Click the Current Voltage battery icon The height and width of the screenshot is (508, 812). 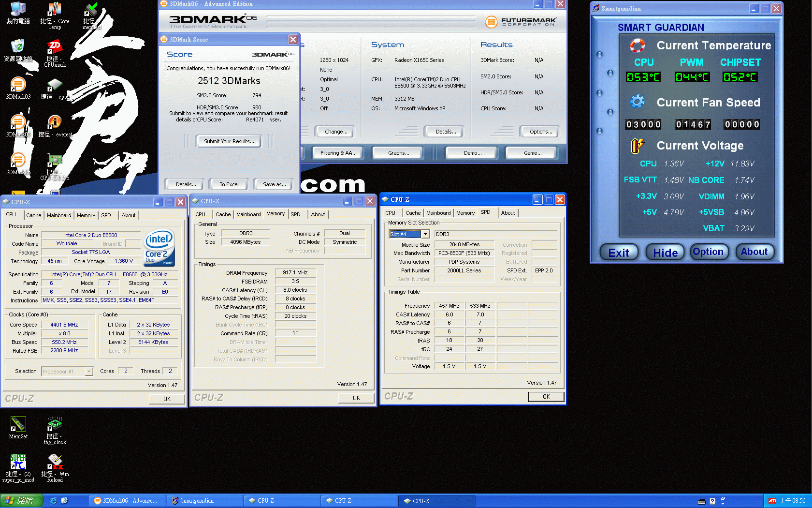pos(638,145)
